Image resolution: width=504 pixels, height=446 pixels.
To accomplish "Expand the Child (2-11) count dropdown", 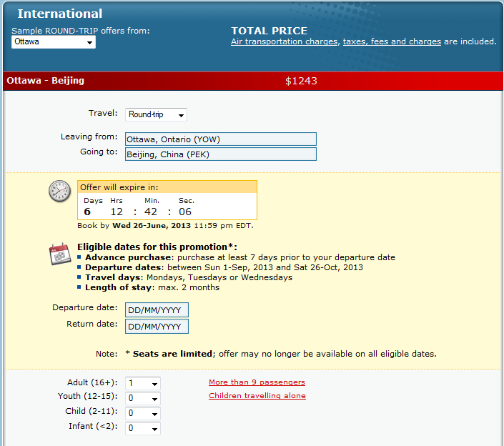I will 142,413.
